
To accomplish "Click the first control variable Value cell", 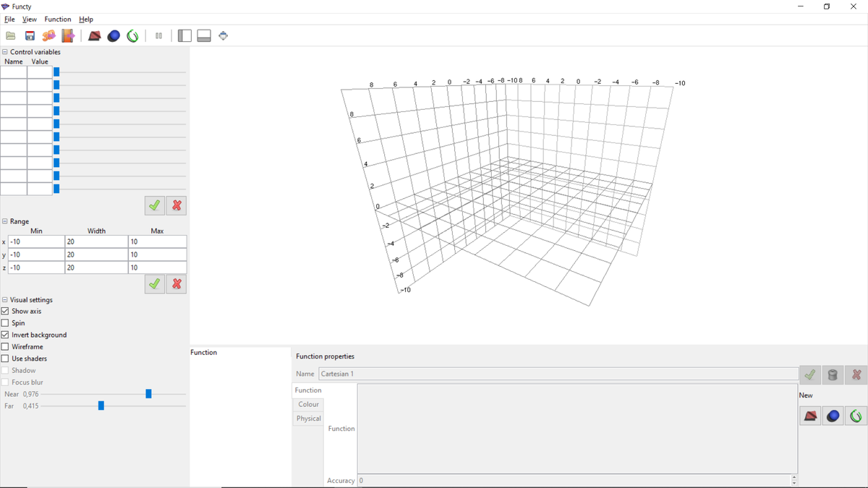I will coord(40,72).
